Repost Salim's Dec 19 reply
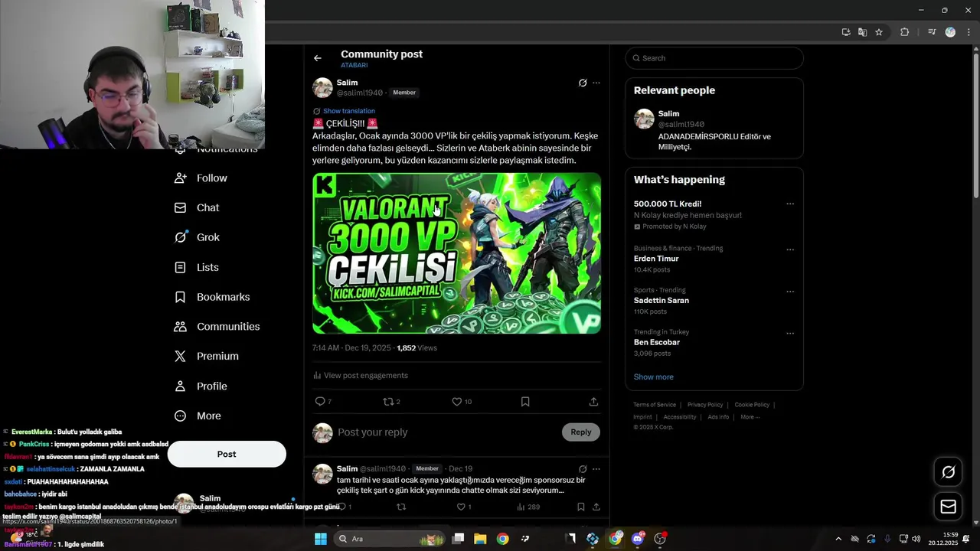This screenshot has height=551, width=980. [401, 507]
